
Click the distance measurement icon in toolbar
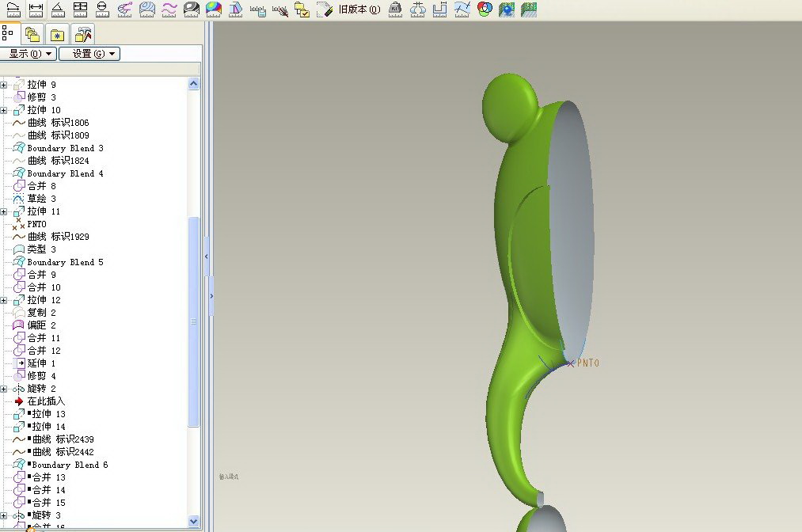(36, 9)
